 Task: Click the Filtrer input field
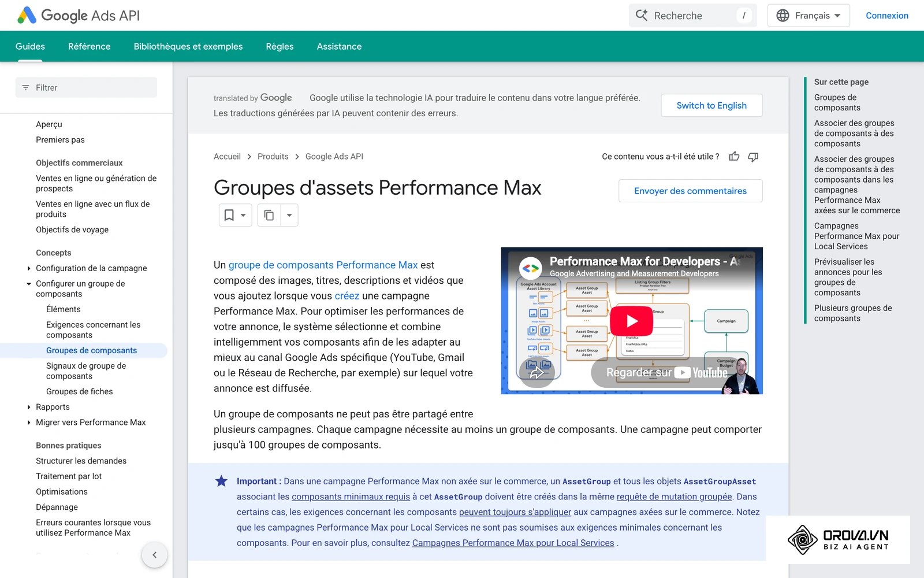86,87
